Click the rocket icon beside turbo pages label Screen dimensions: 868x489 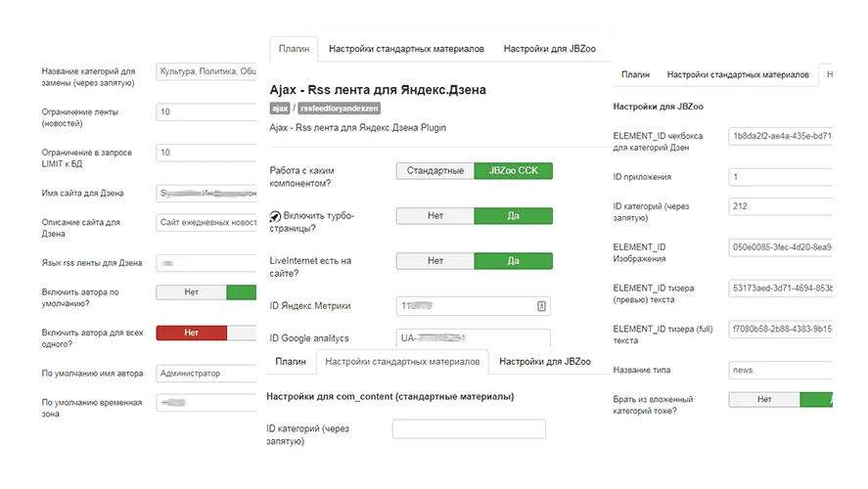point(275,216)
